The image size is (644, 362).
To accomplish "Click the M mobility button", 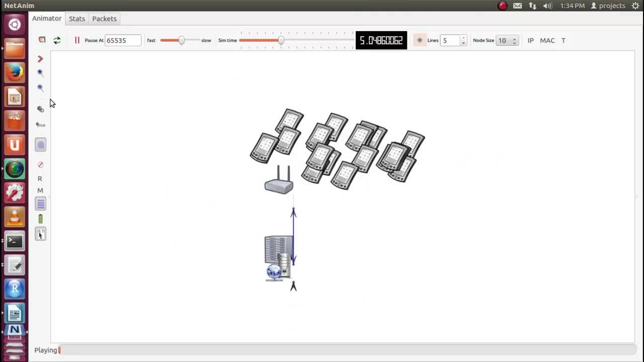I will coord(40,191).
